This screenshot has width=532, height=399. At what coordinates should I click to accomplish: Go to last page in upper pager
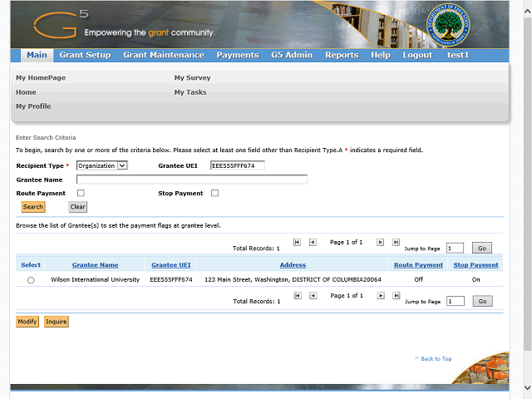(x=396, y=242)
